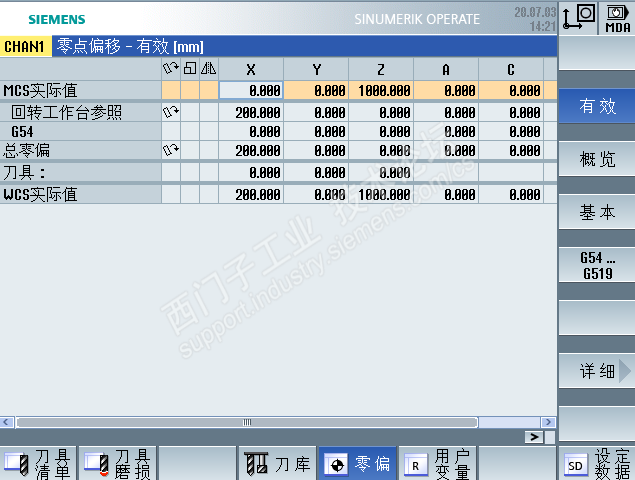Click the horizontal scrollbar left arrow

click(7, 422)
